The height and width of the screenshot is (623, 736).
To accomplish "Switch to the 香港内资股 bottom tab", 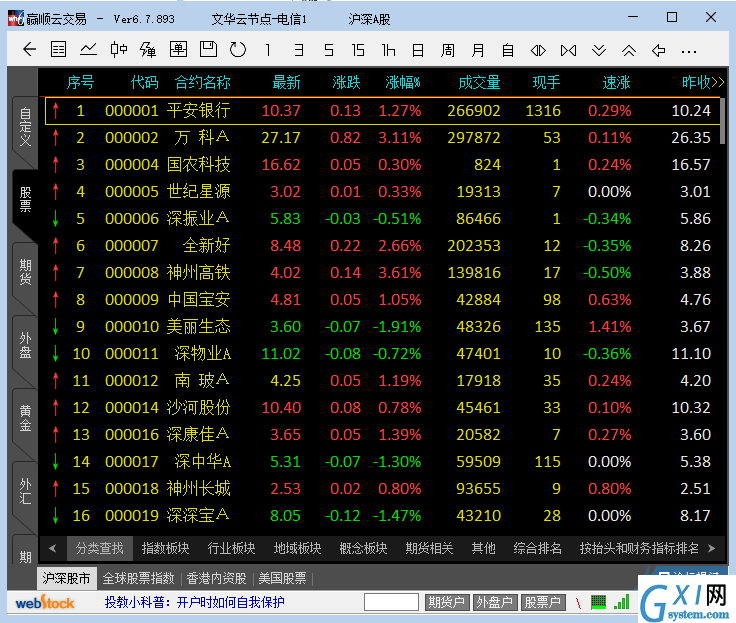I will point(216,578).
